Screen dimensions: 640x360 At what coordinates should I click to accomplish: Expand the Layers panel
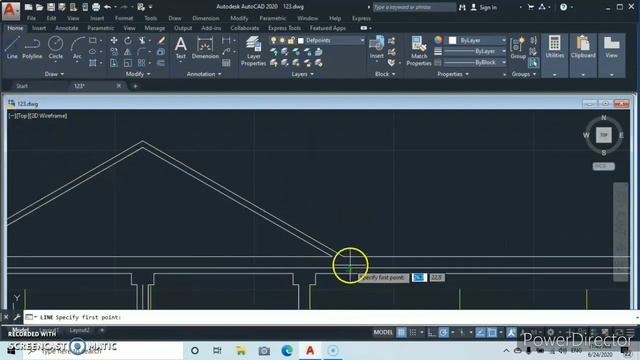(302, 74)
